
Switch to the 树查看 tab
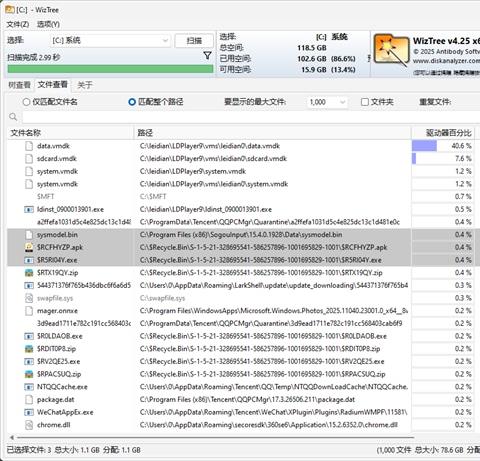pos(19,85)
